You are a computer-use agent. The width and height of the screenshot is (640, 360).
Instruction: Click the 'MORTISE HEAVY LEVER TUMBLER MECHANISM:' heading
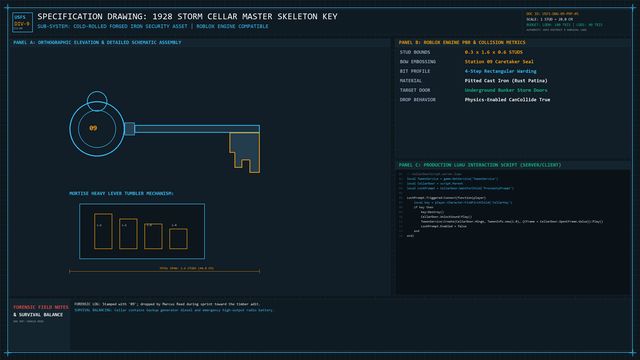coord(121,193)
